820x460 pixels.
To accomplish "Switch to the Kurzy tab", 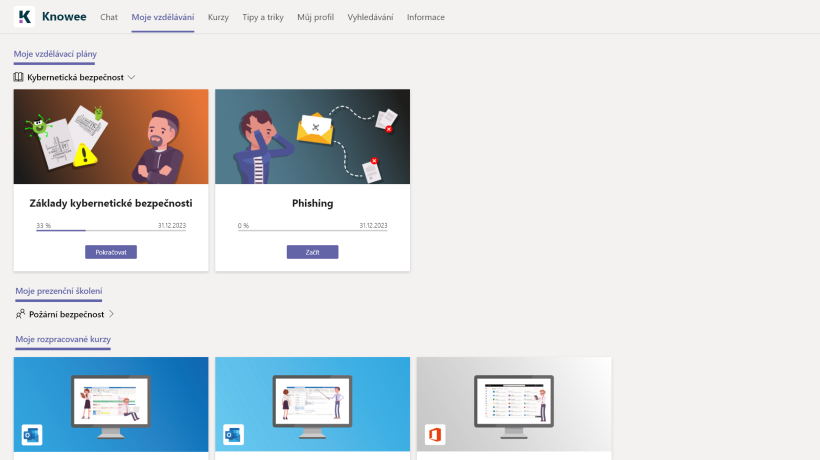I will click(218, 17).
